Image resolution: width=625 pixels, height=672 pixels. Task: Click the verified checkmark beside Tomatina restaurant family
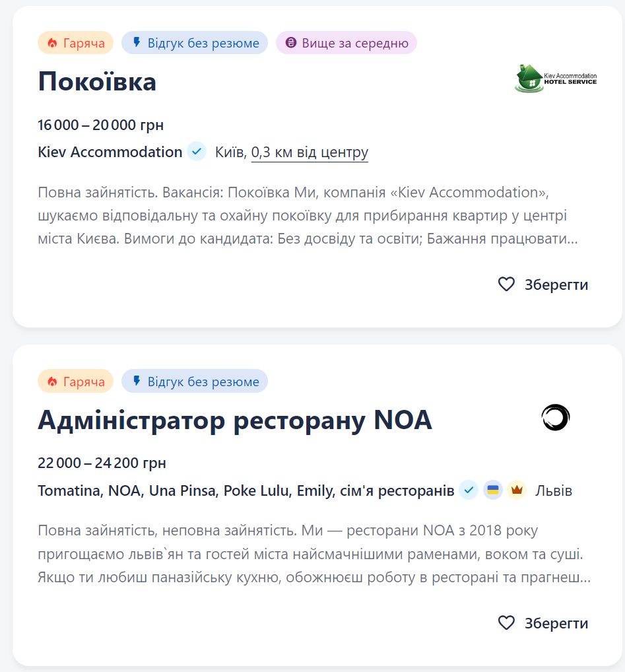469,490
